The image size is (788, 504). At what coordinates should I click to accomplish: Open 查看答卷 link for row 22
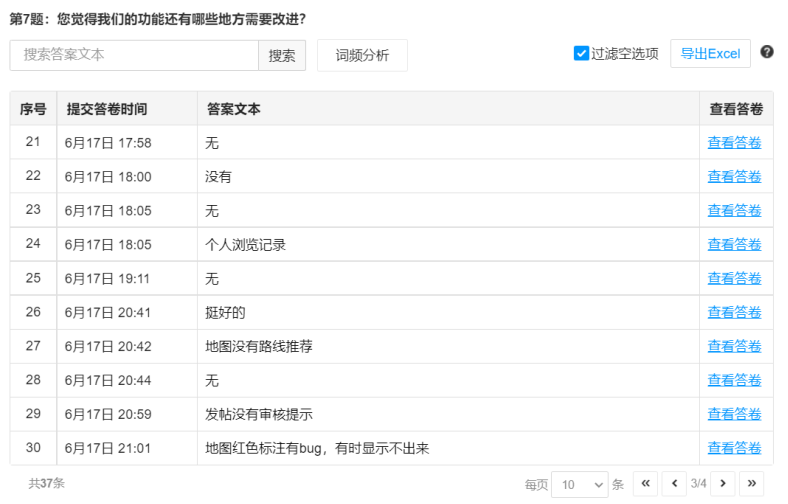734,177
